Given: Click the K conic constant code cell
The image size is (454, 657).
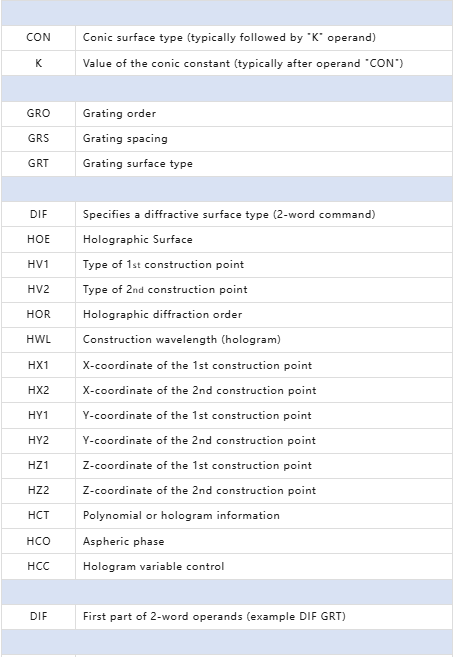Looking at the screenshot, I should [38, 63].
